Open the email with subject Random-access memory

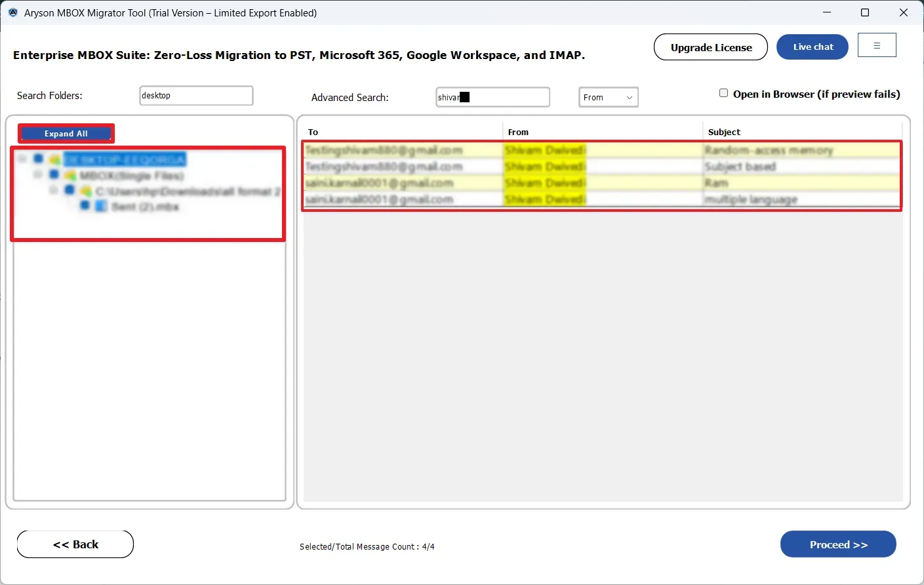click(x=769, y=150)
